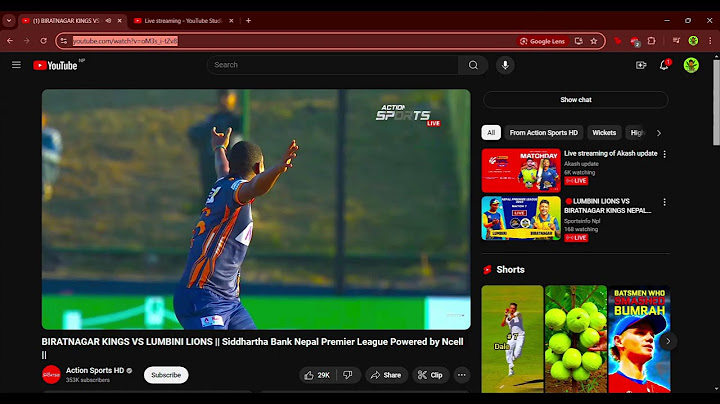
Task: Open Lumbini Lions vs Biratnagar Kings thumbnail
Action: (521, 218)
